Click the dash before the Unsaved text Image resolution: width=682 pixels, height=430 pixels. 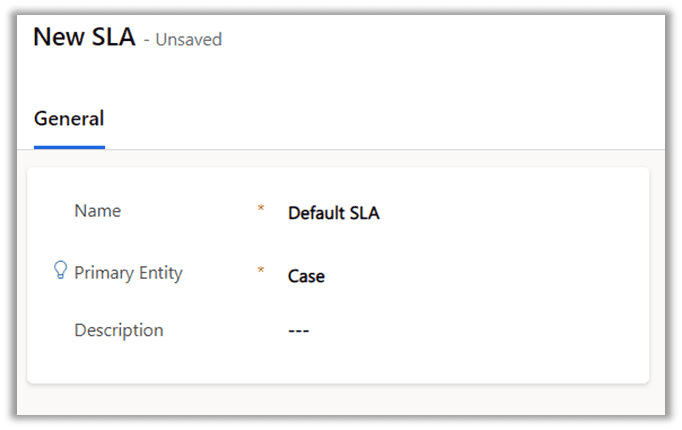(x=147, y=41)
